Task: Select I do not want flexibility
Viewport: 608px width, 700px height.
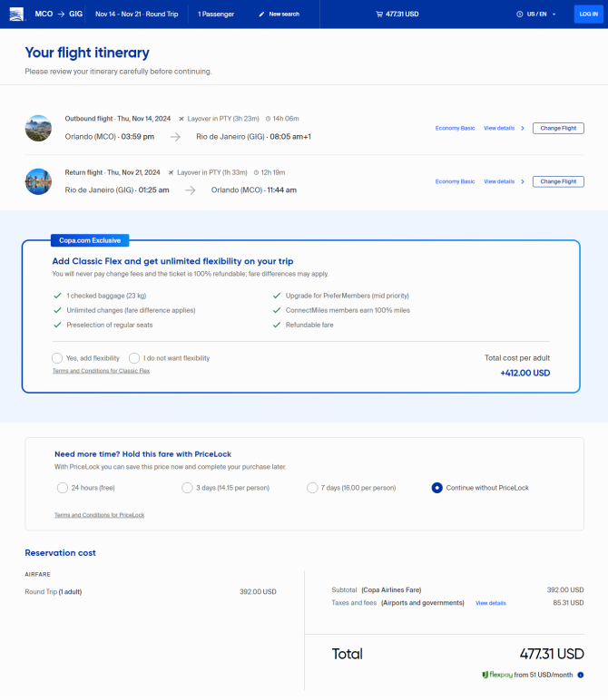Action: pos(134,358)
